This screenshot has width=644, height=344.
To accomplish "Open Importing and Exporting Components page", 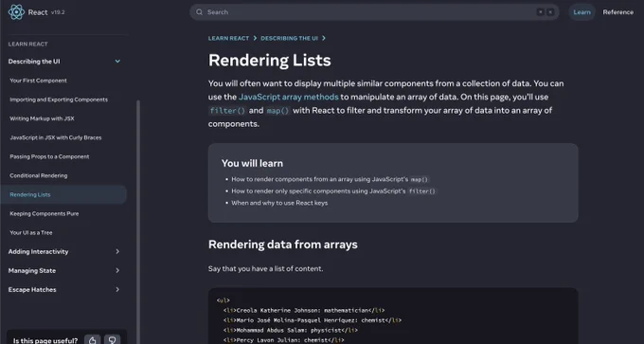I will [x=59, y=100].
